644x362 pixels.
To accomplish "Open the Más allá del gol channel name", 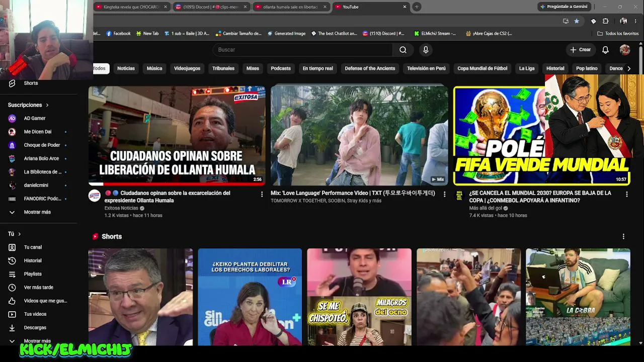I will click(x=486, y=208).
